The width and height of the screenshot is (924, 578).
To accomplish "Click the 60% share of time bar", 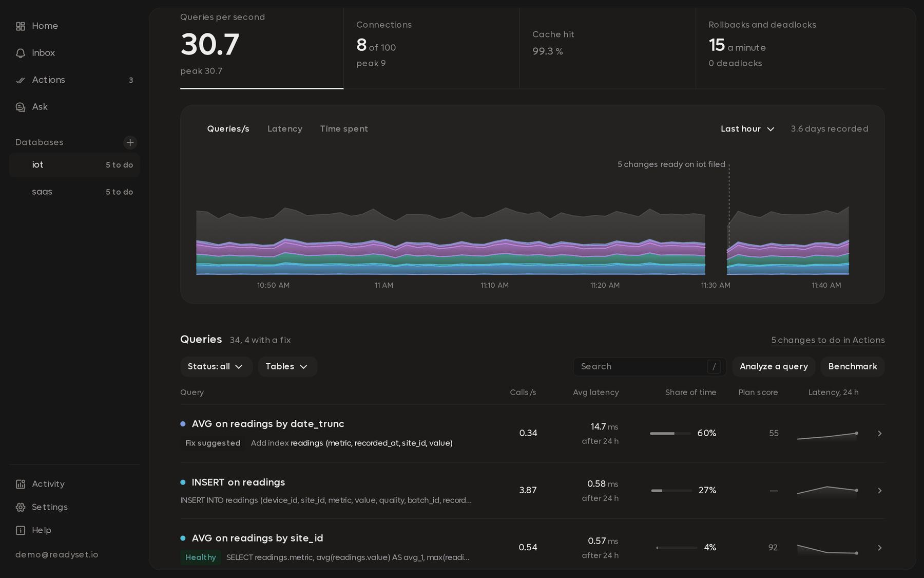I will pos(670,434).
